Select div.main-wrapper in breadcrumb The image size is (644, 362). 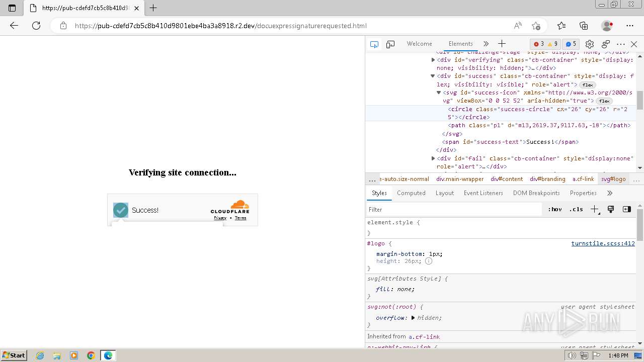[x=460, y=179]
